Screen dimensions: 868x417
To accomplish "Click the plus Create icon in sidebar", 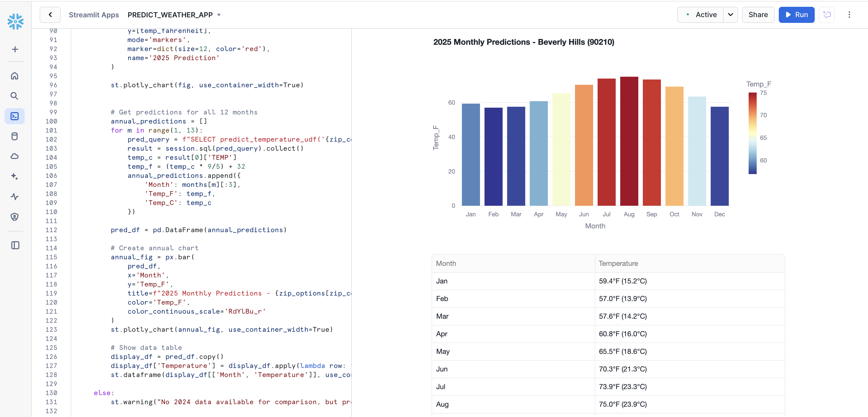I will tap(15, 50).
